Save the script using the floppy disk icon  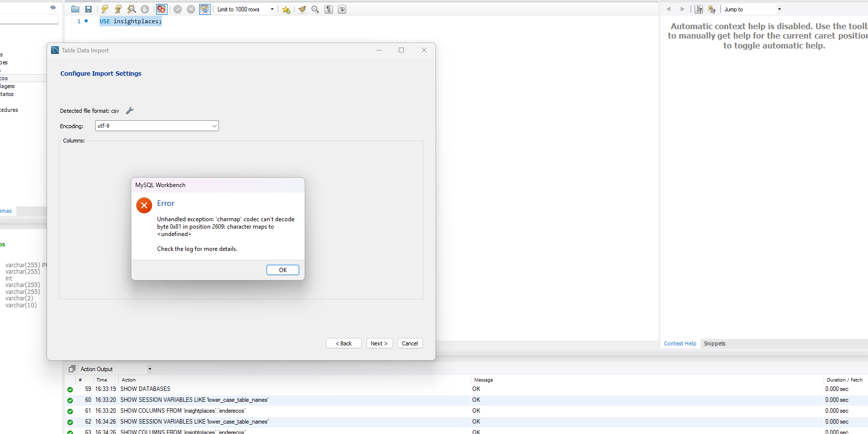tap(88, 9)
